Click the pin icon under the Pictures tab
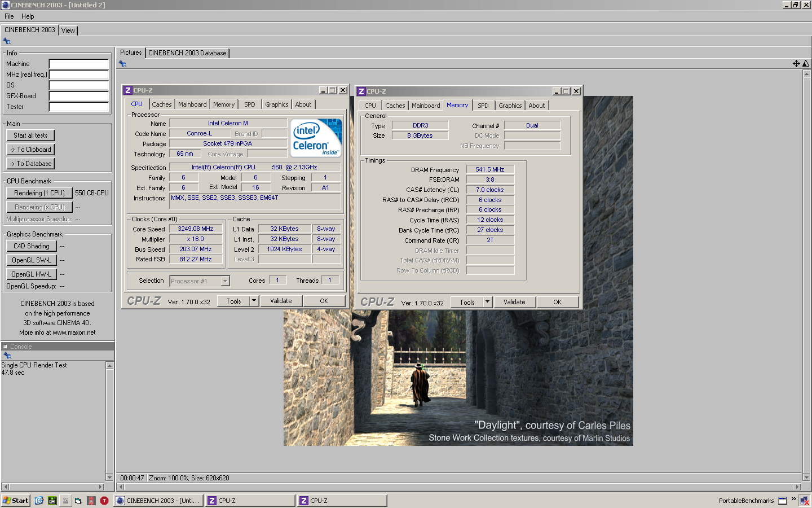 (122, 64)
